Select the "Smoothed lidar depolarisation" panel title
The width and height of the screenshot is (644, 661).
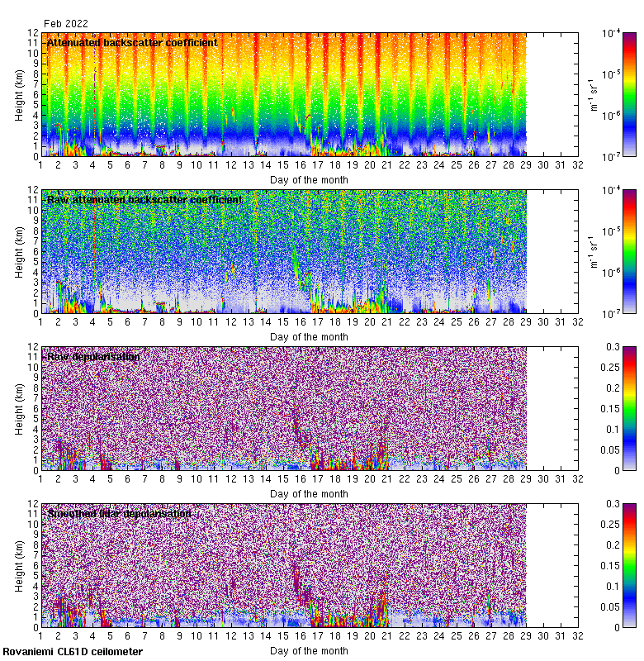point(119,513)
